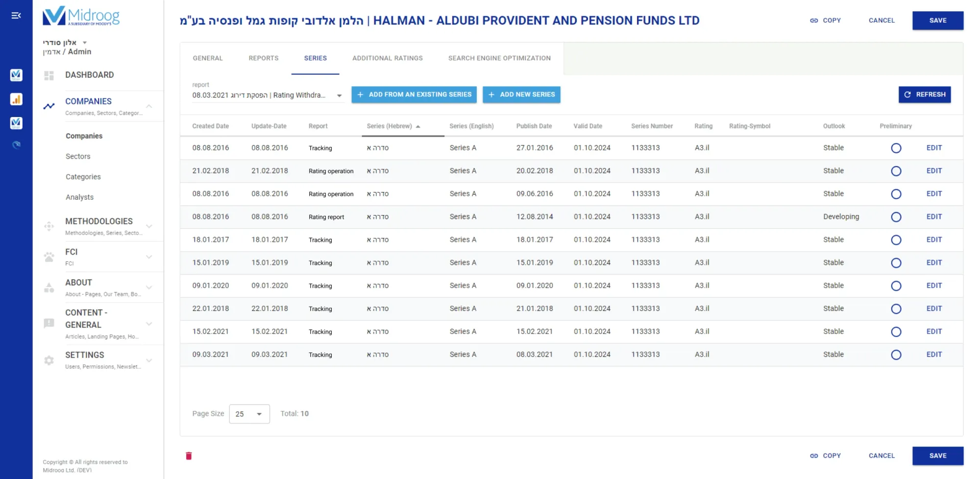Click the first Midroog app icon in left rail
Viewport: 980px width, 479px height.
16,75
